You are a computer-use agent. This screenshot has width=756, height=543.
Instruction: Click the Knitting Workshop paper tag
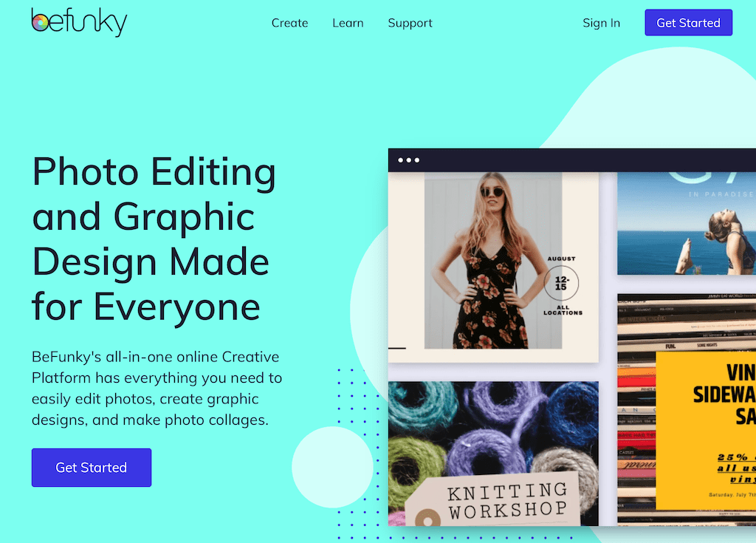pyautogui.click(x=494, y=501)
